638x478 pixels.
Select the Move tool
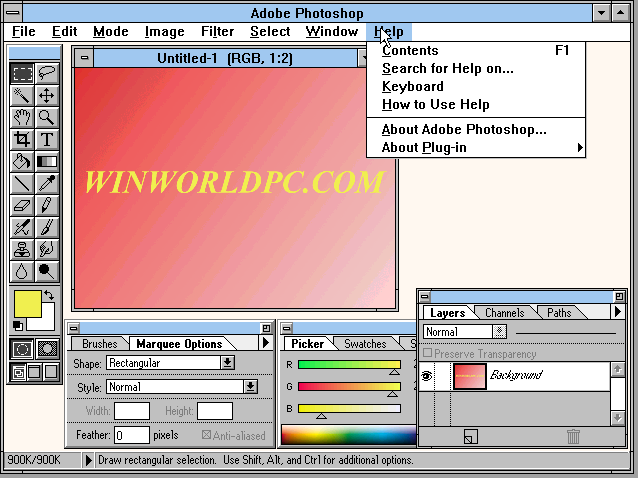point(47,96)
